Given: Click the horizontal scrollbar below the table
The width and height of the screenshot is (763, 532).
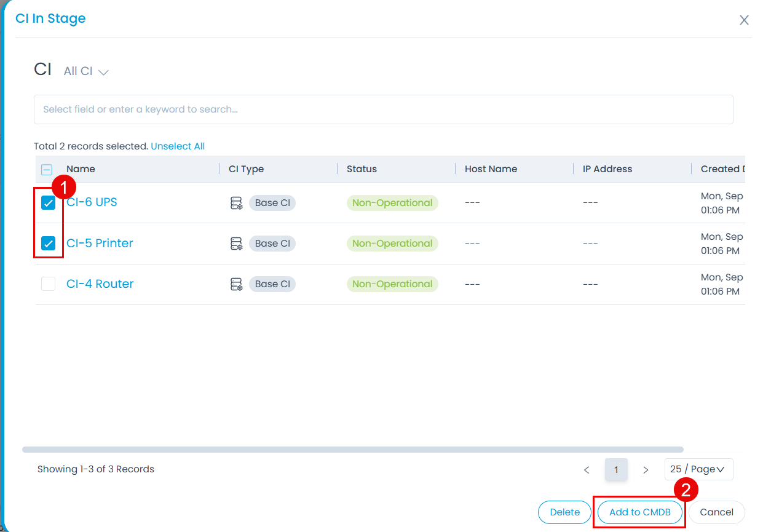Looking at the screenshot, I should 352,450.
